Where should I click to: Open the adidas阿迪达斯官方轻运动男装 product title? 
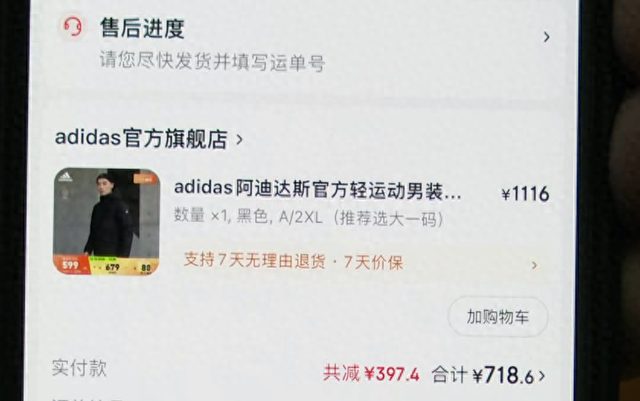[318, 190]
